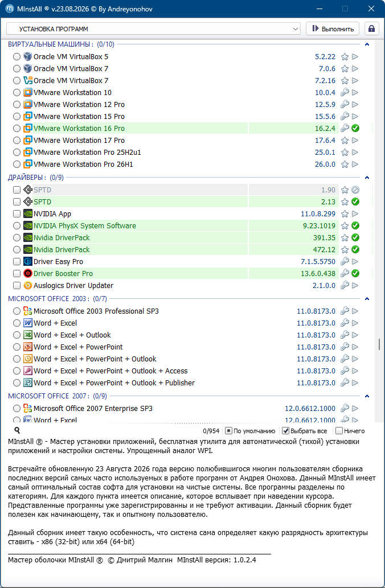Click the Driver Booster Pro red icon

coord(27,273)
